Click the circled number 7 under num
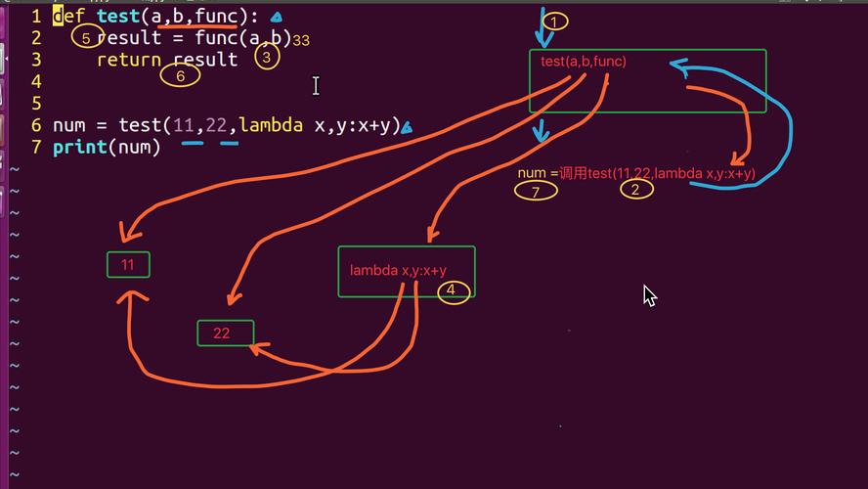Screen dimensions: 868x489 (536, 192)
